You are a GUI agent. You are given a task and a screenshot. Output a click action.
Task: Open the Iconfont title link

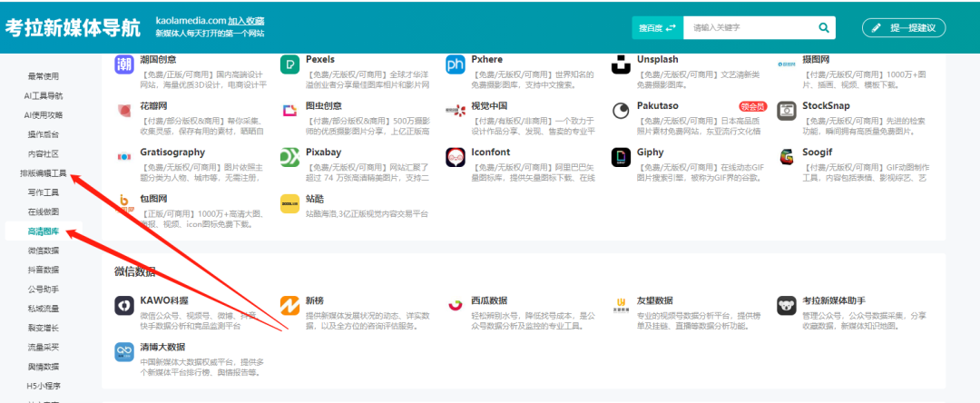[491, 152]
